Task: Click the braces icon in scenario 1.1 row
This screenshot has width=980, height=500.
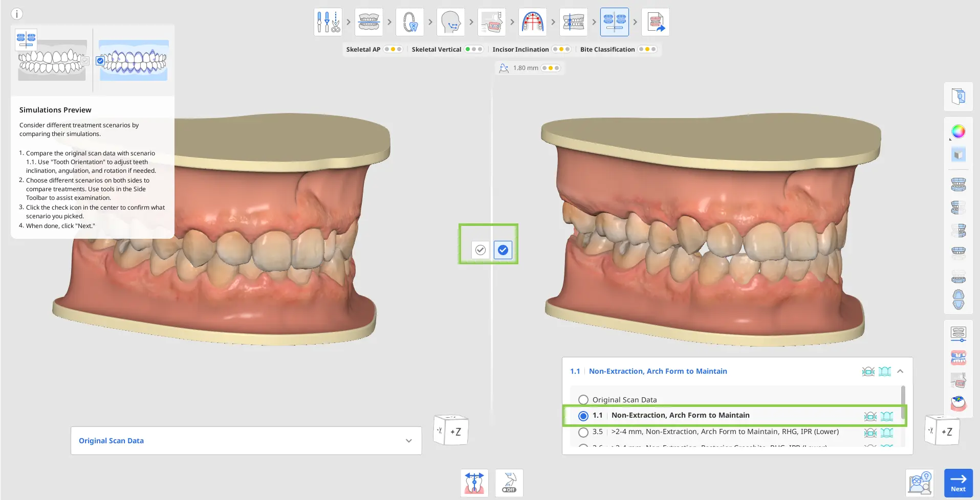Action: [x=870, y=416]
